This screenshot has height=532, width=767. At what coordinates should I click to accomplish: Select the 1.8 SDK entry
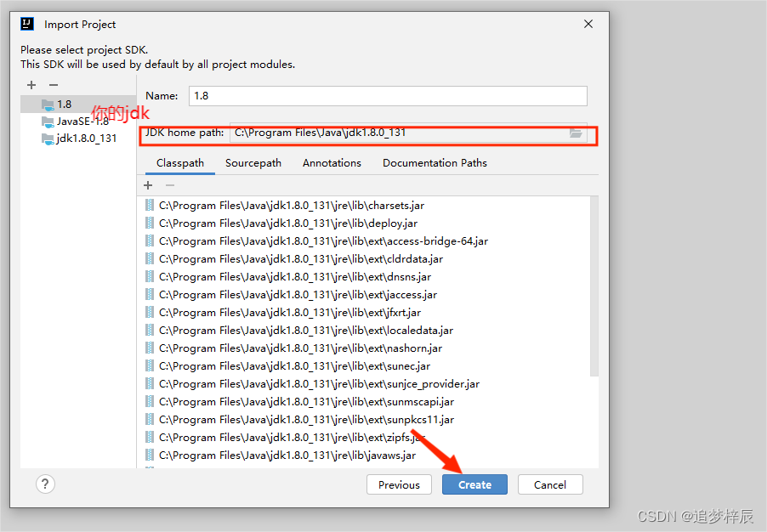(78, 105)
